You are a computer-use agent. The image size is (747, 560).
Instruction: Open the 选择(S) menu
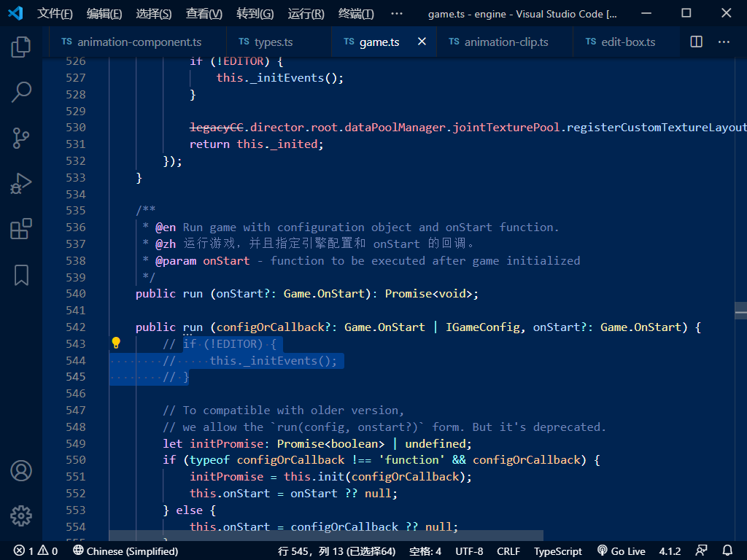click(x=154, y=13)
